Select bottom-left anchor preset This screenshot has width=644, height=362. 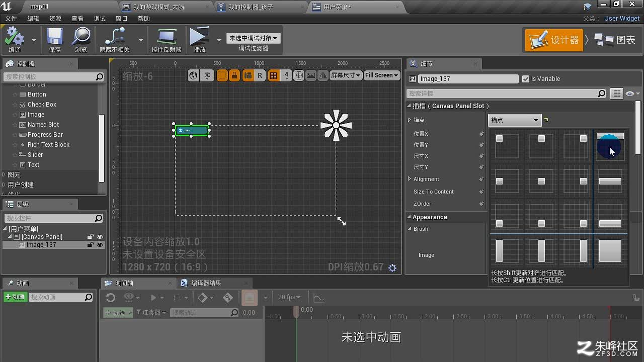pos(507,215)
